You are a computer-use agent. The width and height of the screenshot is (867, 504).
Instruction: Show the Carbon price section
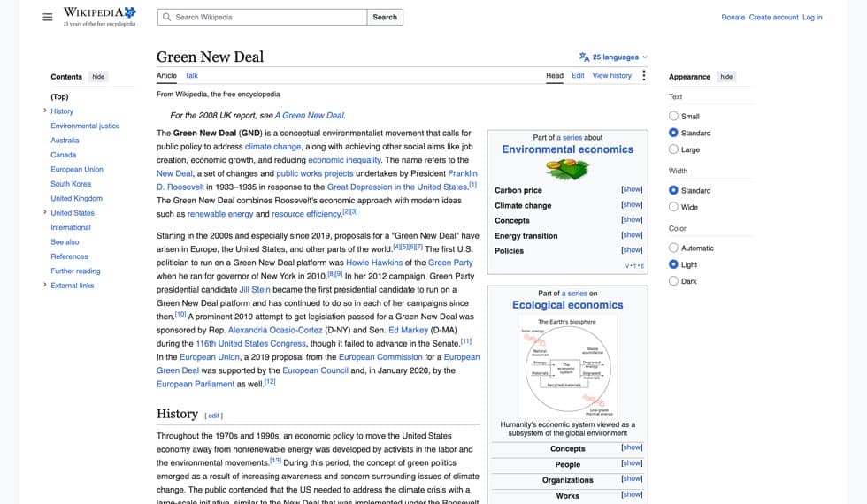click(632, 189)
